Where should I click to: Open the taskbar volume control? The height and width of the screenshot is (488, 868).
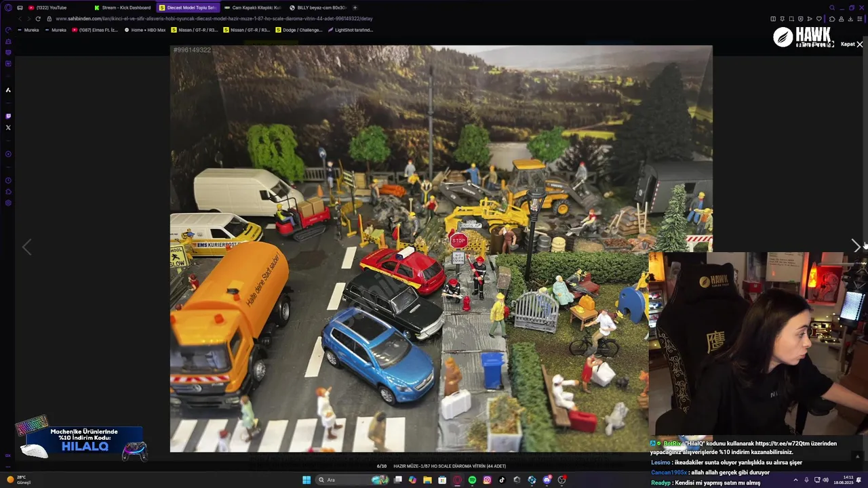825,480
